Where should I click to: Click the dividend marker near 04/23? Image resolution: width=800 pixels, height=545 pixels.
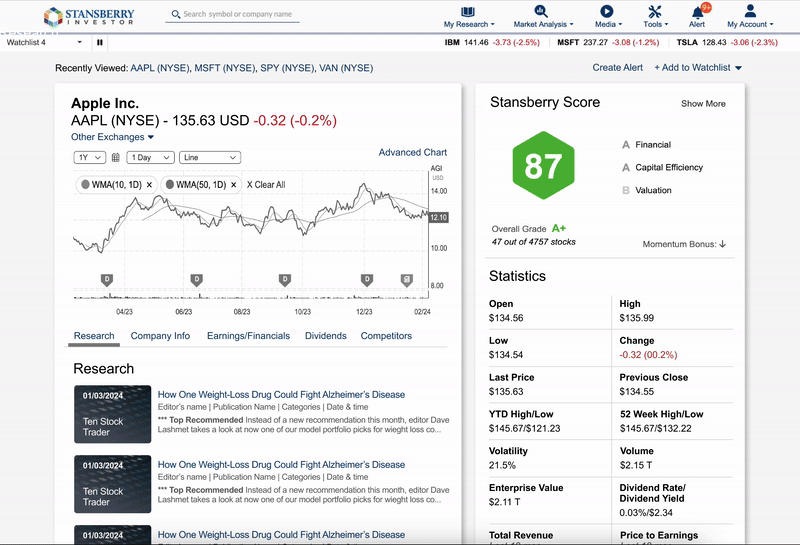(107, 280)
